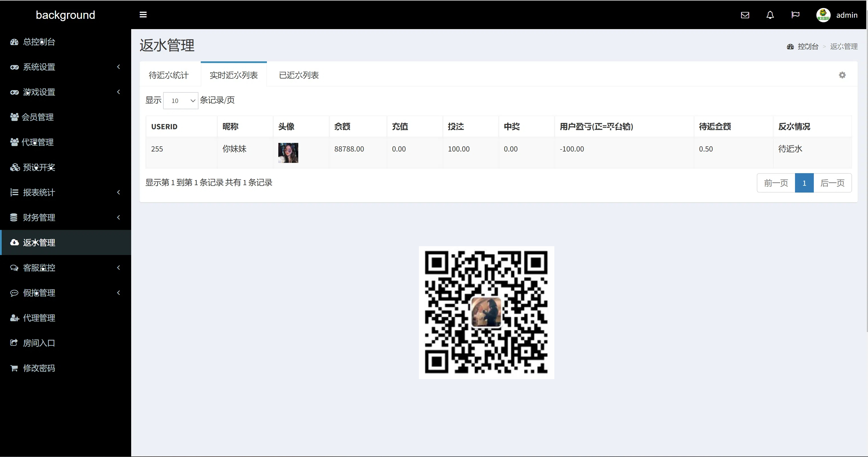
Task: Expand the 系统设置 chevron
Action: (x=118, y=67)
